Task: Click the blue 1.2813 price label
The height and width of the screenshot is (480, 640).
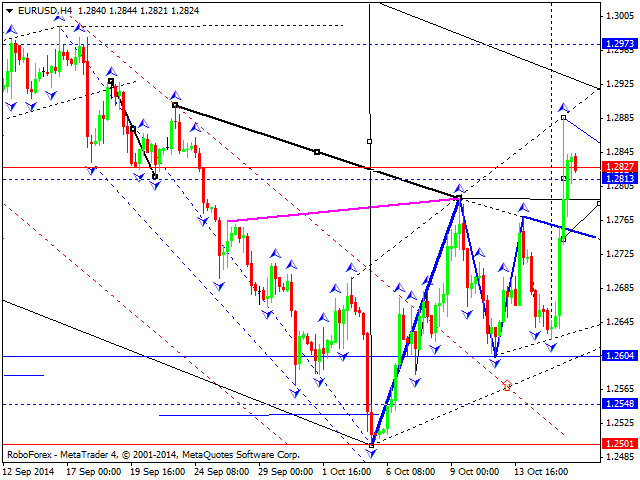Action: coord(619,178)
